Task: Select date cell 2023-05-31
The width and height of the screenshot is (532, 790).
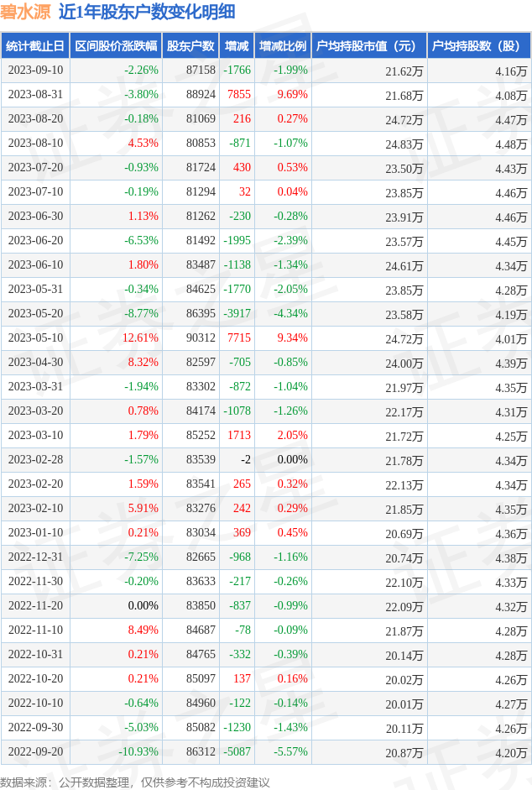Action: pos(36,289)
